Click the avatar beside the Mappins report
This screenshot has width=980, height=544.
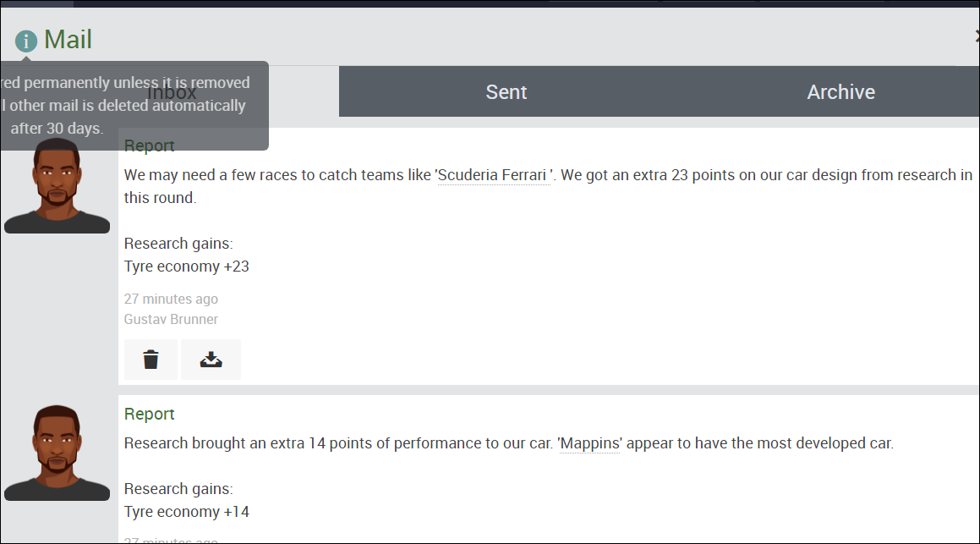coord(57,453)
